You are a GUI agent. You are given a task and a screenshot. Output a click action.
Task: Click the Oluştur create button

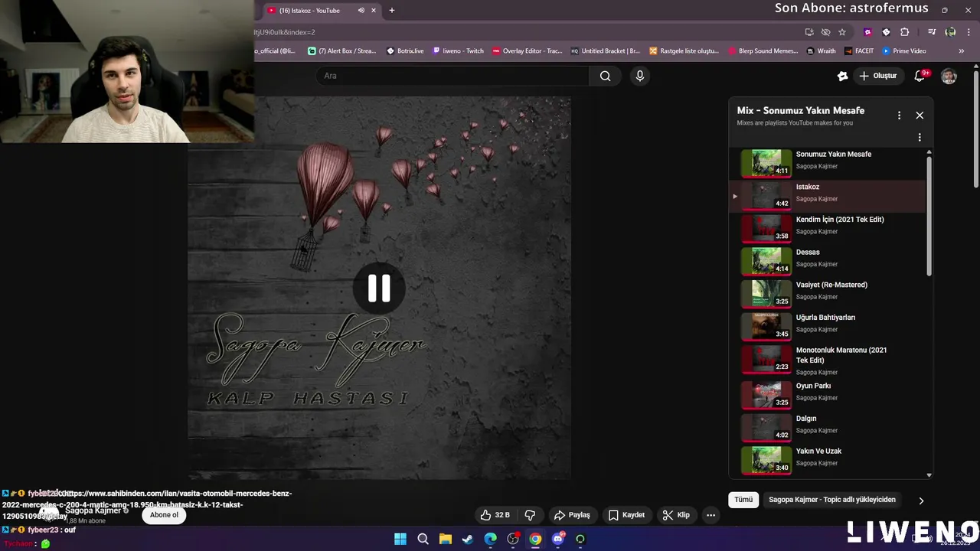877,76
